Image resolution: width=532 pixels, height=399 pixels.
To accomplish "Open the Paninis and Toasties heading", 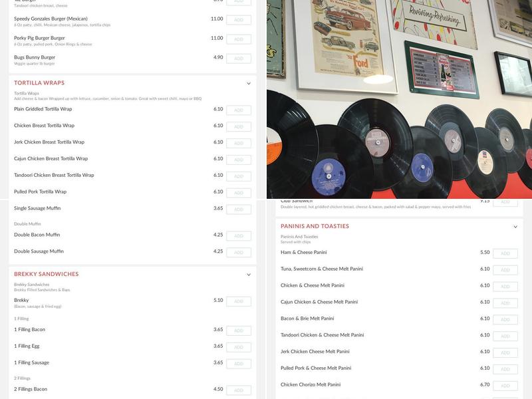I will pos(315,226).
